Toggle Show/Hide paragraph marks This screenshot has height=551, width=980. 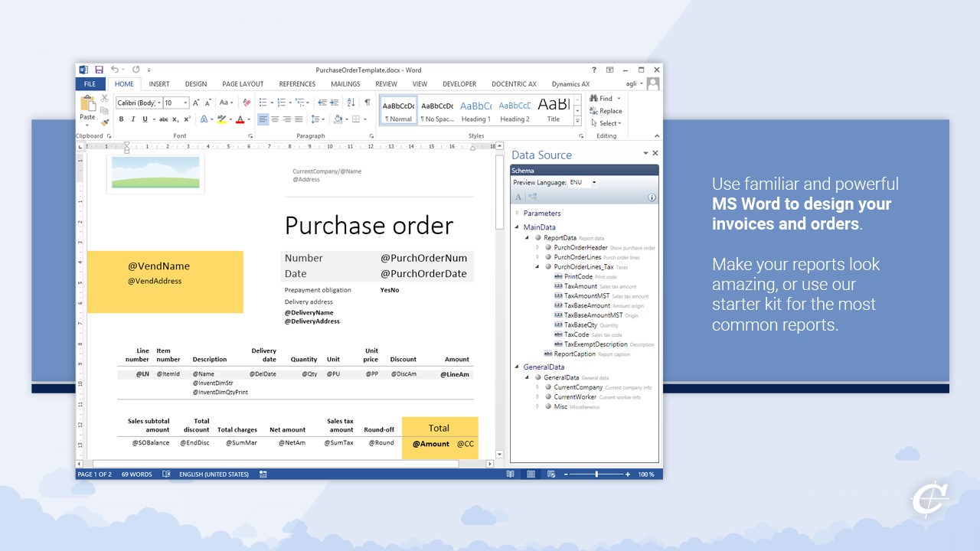coord(367,103)
